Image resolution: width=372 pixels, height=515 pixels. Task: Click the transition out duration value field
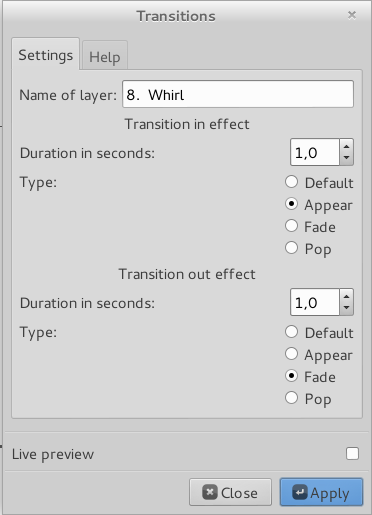coord(315,302)
